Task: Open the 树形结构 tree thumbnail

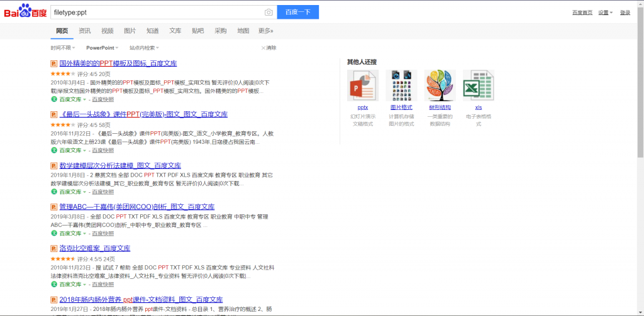Action: pyautogui.click(x=440, y=85)
